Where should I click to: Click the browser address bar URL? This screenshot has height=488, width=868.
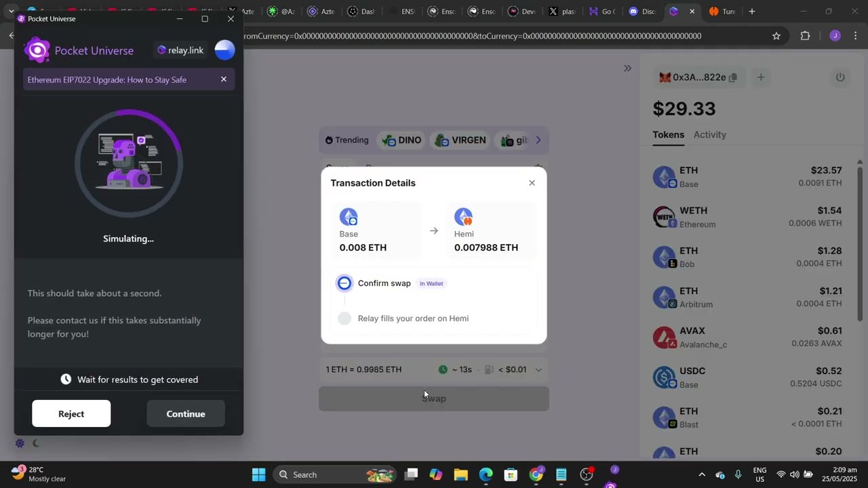(472, 36)
